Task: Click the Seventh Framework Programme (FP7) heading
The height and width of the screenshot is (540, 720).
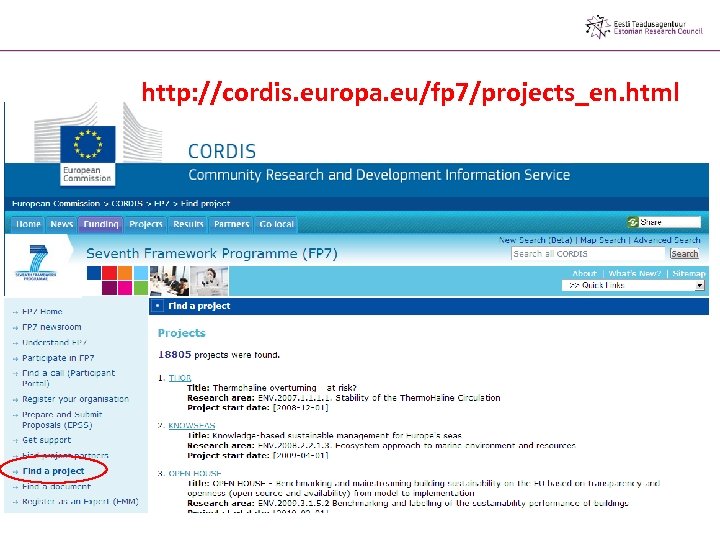Action: [x=212, y=253]
